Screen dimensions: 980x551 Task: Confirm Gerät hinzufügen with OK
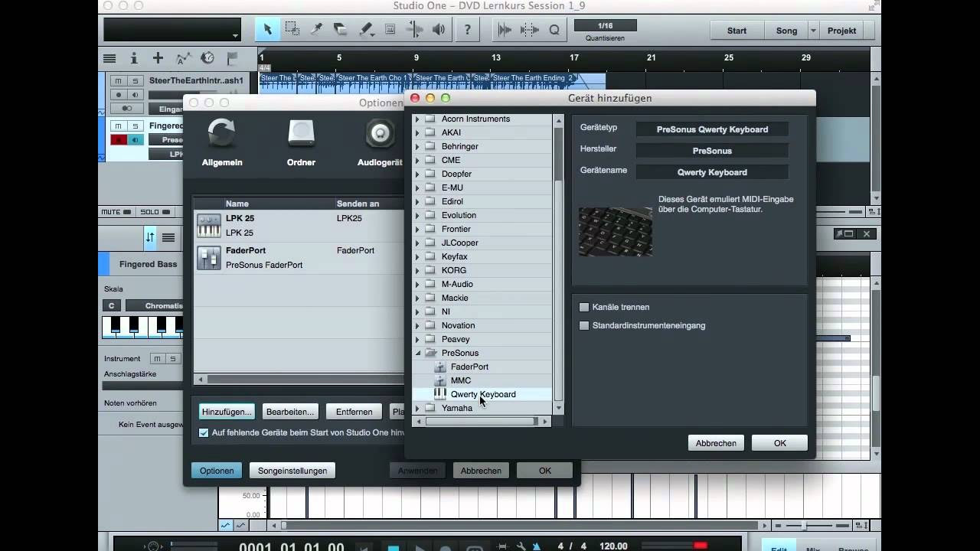(779, 443)
